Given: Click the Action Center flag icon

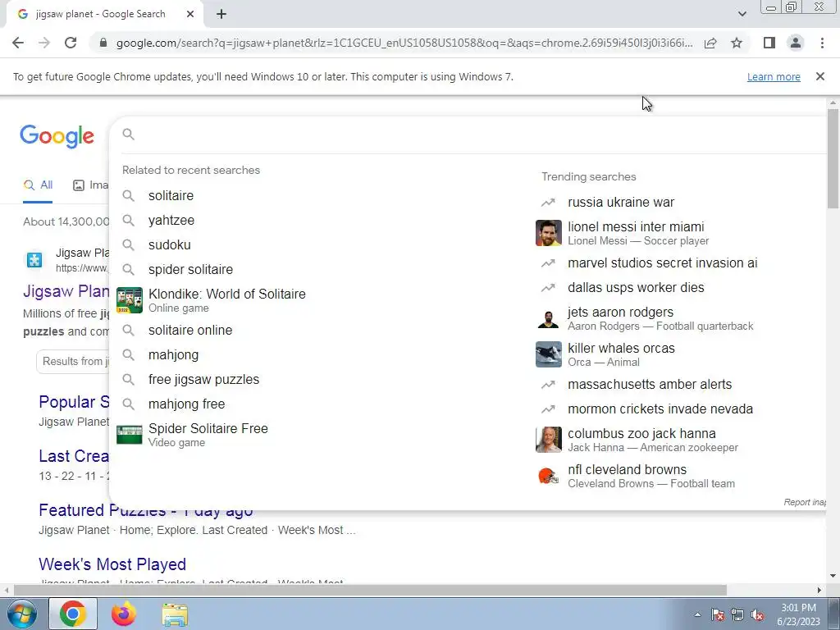Looking at the screenshot, I should (x=717, y=615).
